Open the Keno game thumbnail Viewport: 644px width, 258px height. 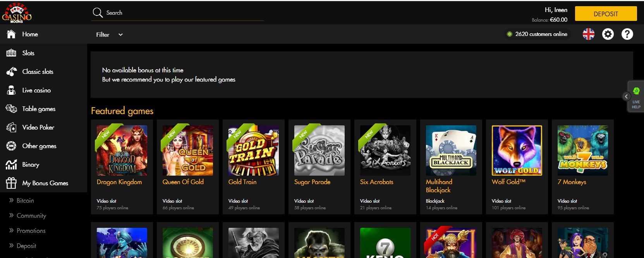[x=385, y=243]
